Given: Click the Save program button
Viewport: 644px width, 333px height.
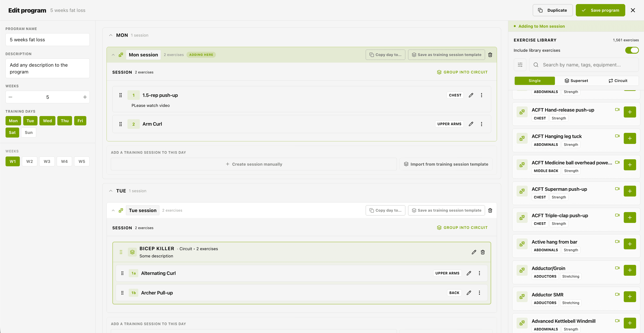Looking at the screenshot, I should pos(600,10).
